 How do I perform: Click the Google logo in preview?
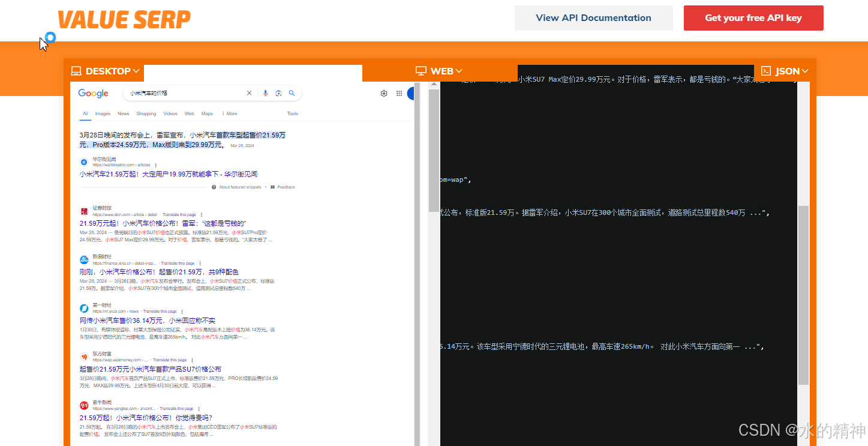coord(93,93)
